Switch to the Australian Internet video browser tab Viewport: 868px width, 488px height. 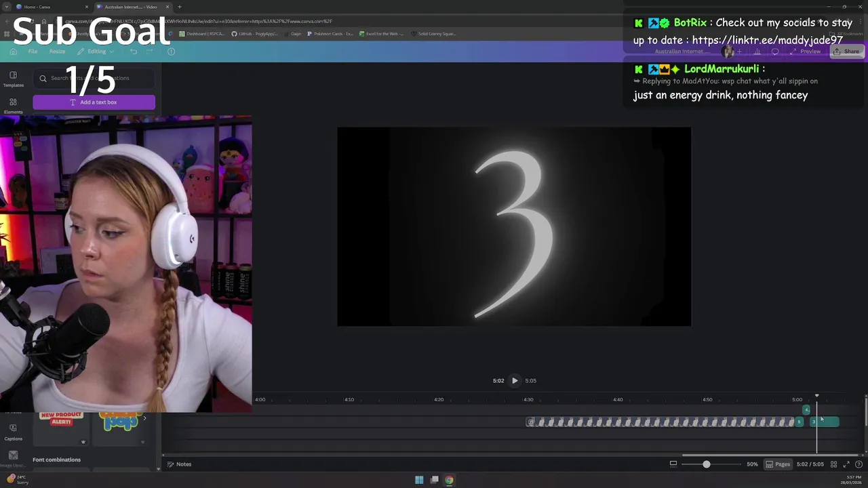click(x=132, y=7)
